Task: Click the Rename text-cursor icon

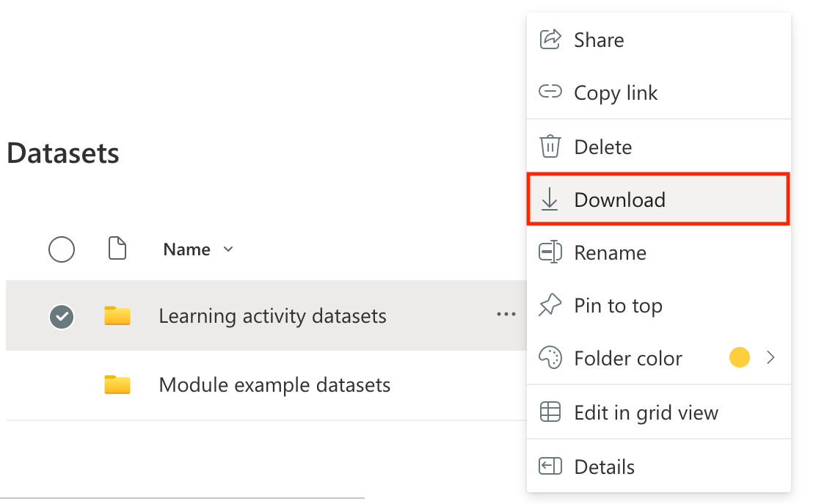Action: [550, 252]
